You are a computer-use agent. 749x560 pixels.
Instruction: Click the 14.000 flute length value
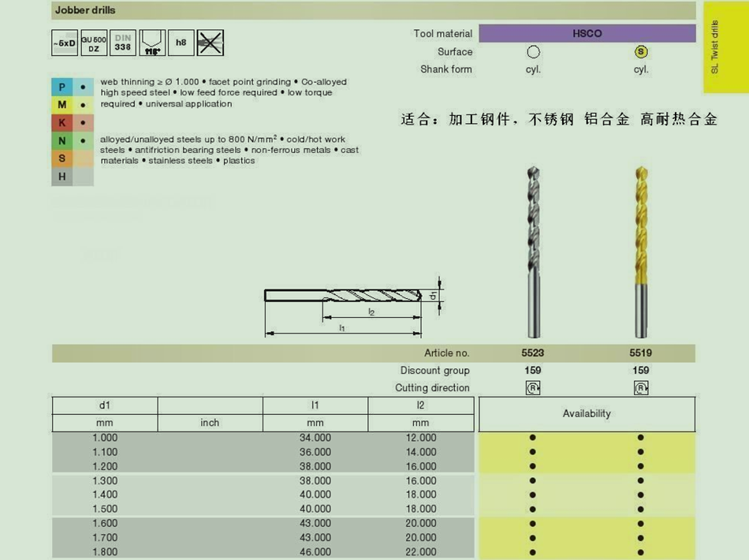[x=421, y=452]
